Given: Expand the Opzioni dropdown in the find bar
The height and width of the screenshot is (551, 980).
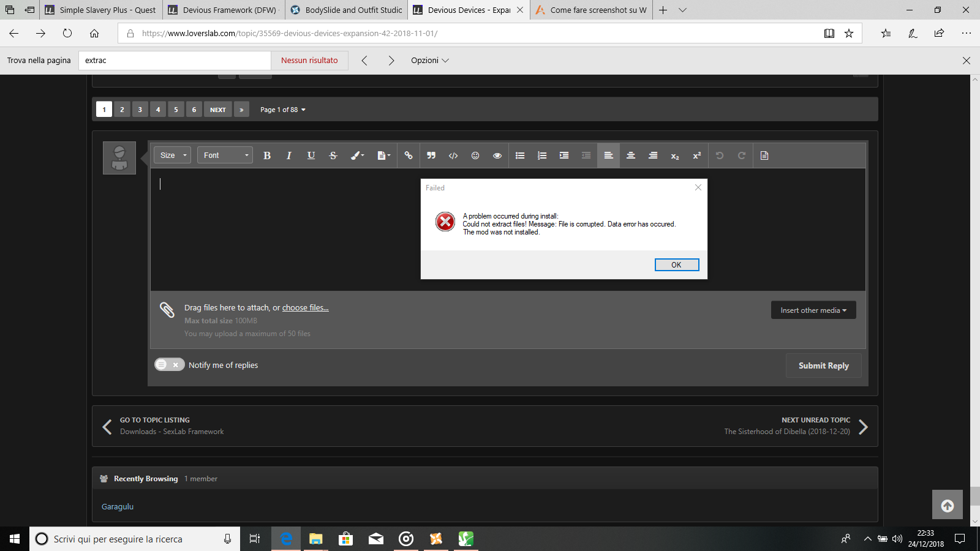Looking at the screenshot, I should point(430,61).
